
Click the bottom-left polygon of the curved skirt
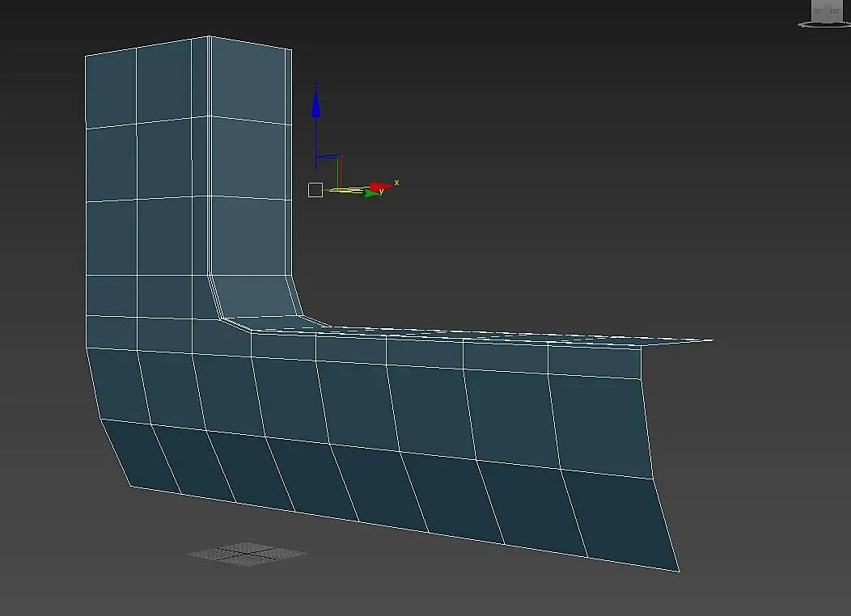click(141, 455)
